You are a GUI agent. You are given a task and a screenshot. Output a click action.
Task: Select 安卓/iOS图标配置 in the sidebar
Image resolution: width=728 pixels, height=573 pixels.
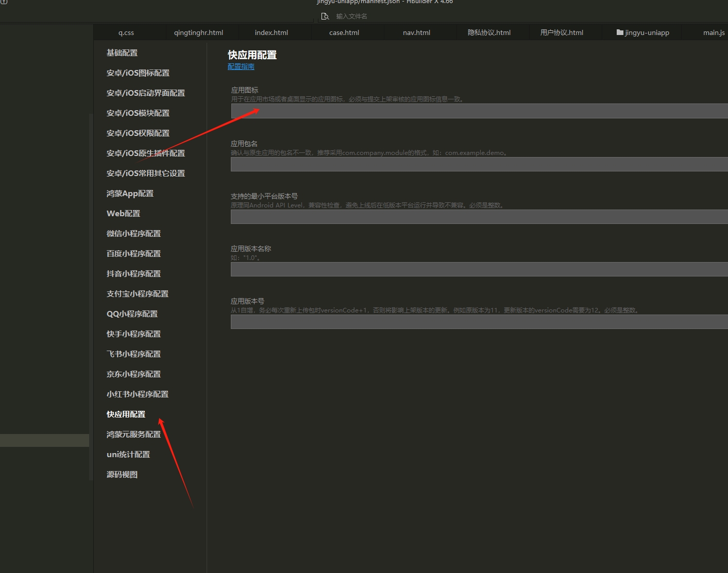[x=138, y=73]
